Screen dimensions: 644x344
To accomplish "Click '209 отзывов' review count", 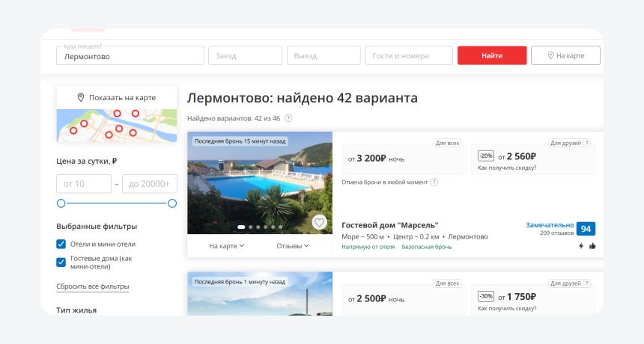I will tap(557, 233).
